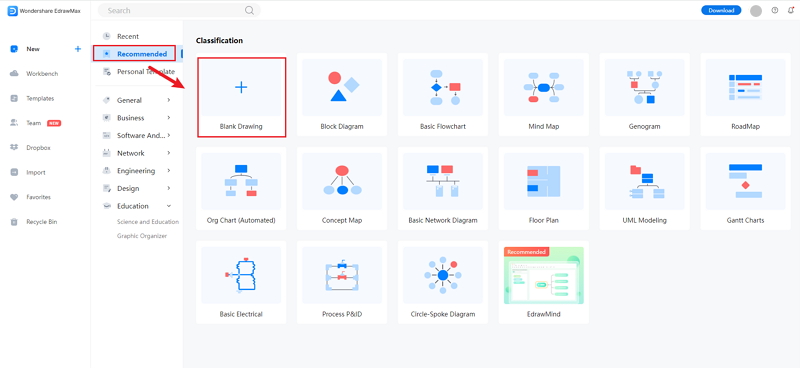Collapse the Education category chevron
Viewport: 800px width, 368px height.
click(x=169, y=206)
